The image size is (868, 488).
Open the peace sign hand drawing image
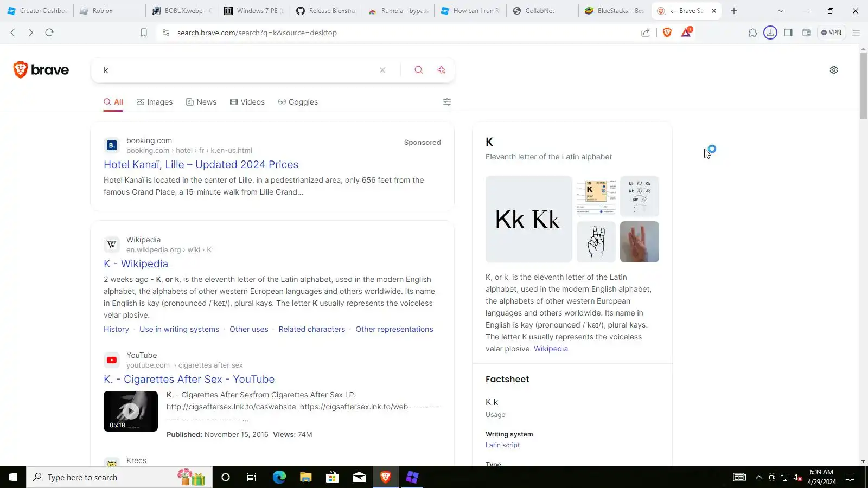click(596, 242)
